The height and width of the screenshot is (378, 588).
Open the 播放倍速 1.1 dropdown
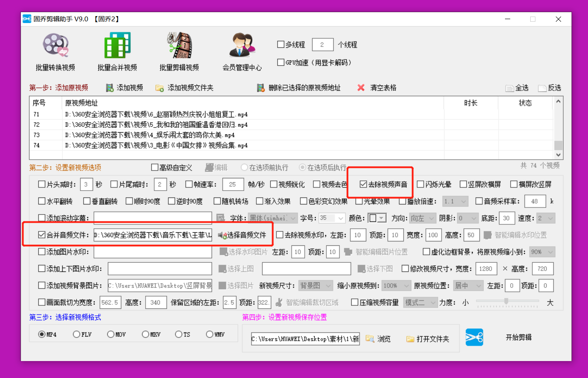click(x=455, y=201)
